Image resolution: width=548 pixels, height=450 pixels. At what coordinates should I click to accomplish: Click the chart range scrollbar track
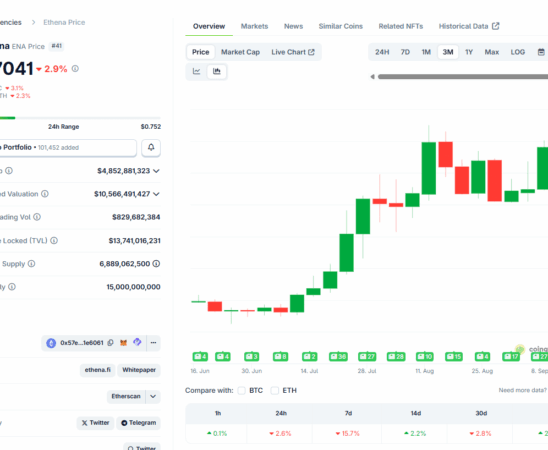463,77
